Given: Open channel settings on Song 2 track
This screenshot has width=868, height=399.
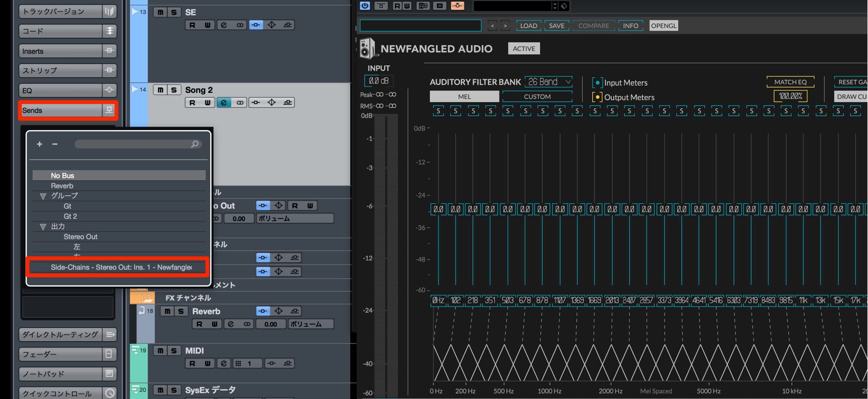Looking at the screenshot, I should (x=223, y=102).
